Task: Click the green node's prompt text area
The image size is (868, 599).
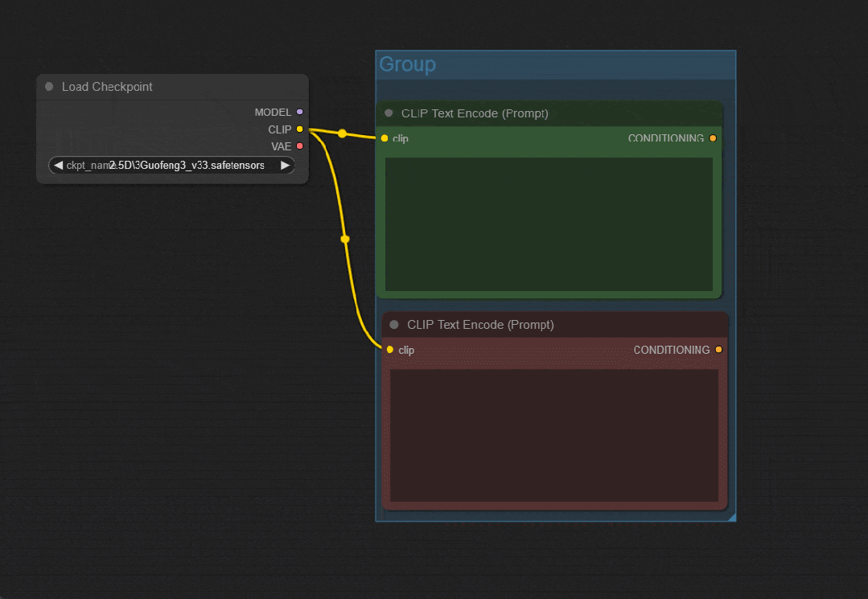Action: click(549, 224)
